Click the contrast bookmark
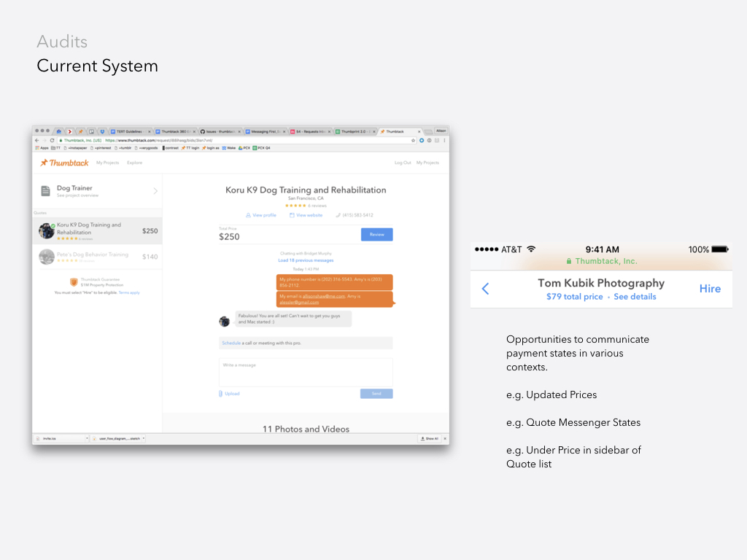The width and height of the screenshot is (747, 560). [x=171, y=148]
